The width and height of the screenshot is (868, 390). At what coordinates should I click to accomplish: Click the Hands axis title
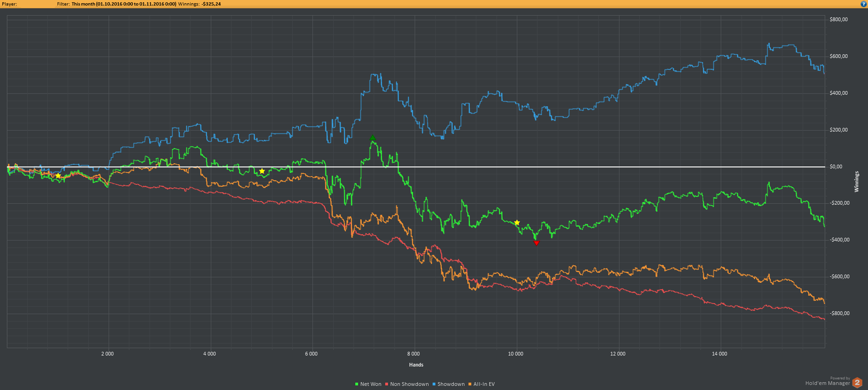[416, 365]
